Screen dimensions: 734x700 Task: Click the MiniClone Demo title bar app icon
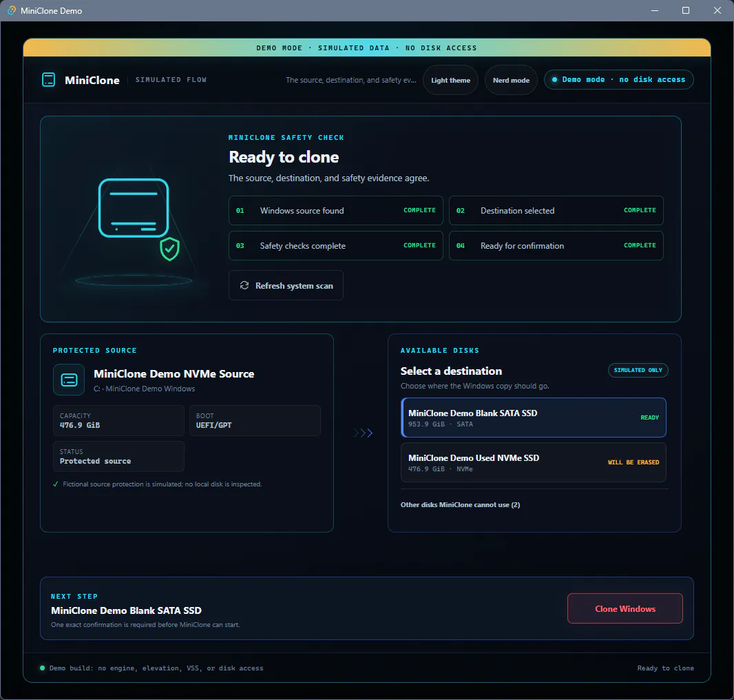(x=12, y=10)
